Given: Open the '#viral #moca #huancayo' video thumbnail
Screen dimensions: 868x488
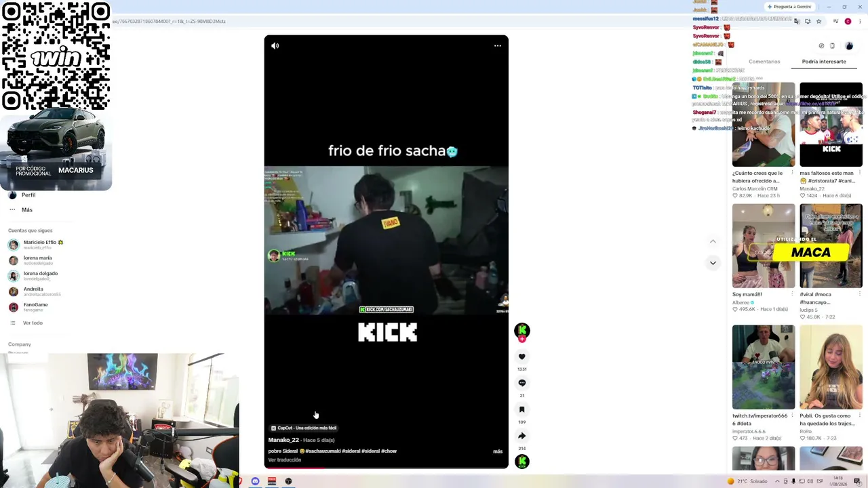Looking at the screenshot, I should (831, 246).
